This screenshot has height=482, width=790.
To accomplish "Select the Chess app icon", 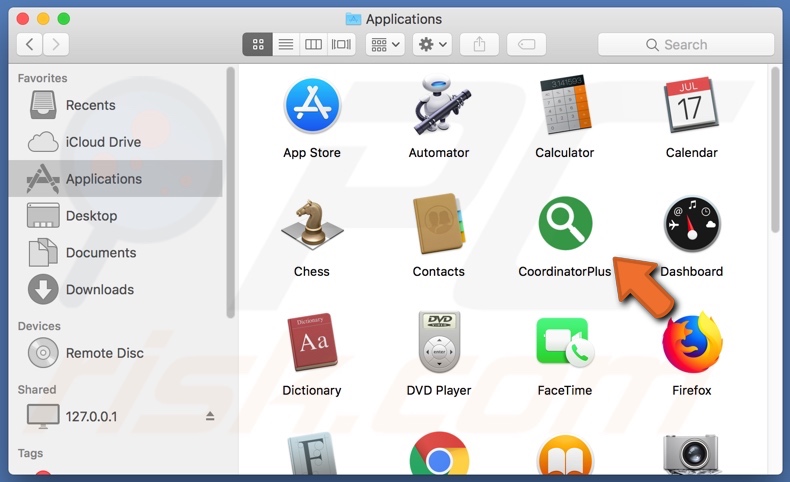I will pos(312,225).
